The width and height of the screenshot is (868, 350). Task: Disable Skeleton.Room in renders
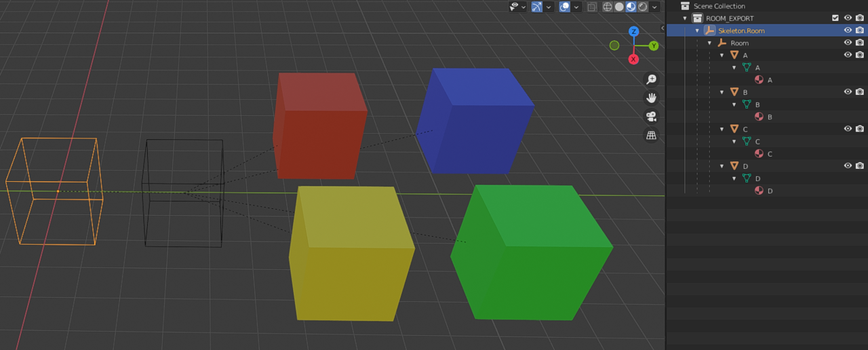860,31
